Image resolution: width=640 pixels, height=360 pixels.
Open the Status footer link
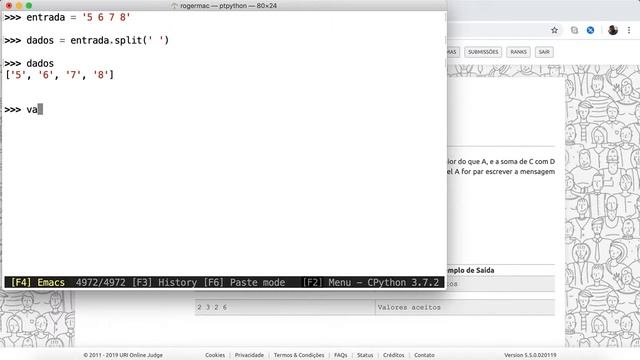365,355
